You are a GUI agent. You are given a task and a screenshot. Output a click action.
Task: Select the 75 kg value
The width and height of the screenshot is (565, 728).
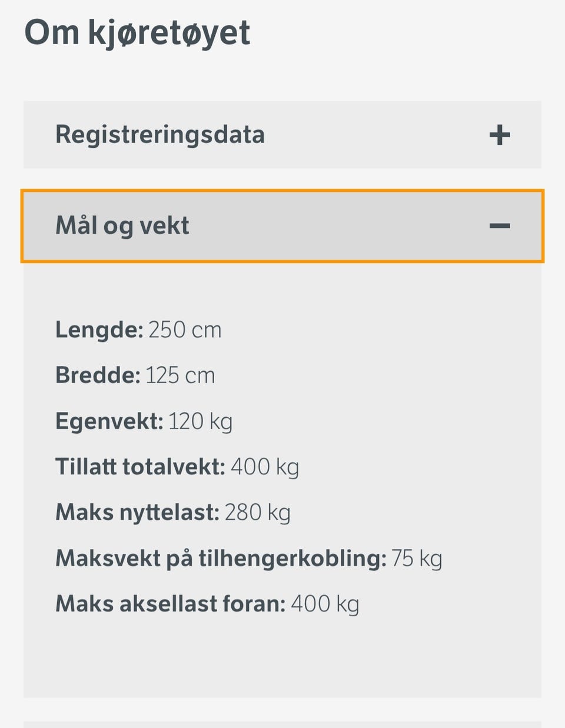[417, 558]
